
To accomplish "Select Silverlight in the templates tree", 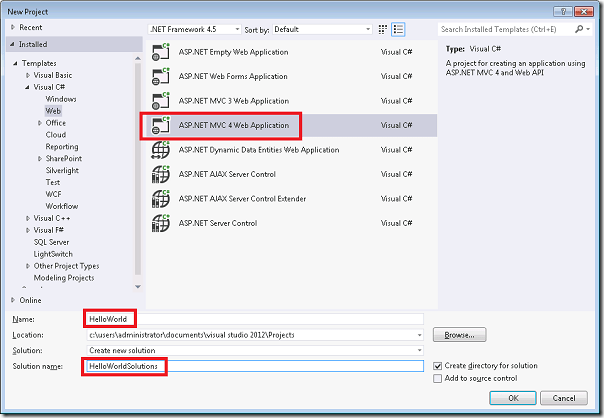I will pos(63,170).
